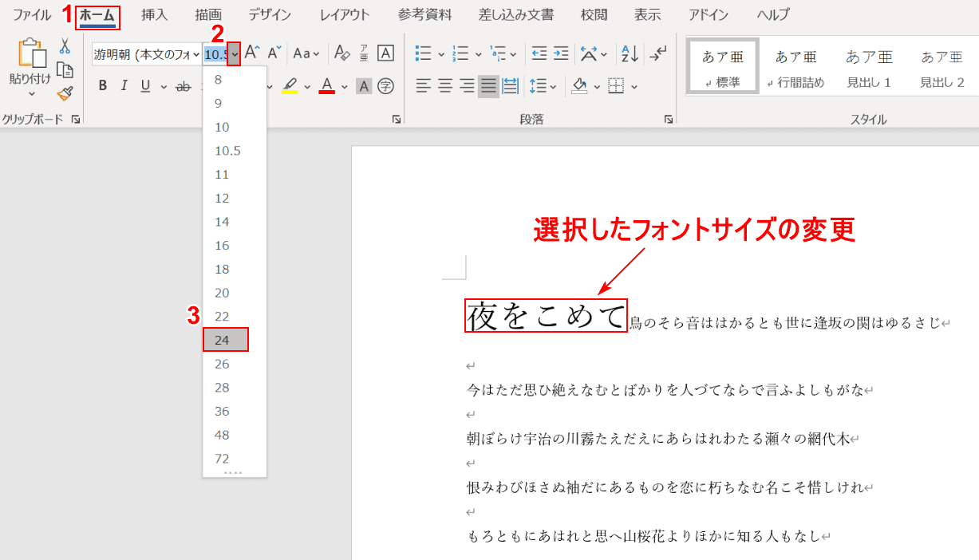Open the font name dropdown
Screen dimensions: 979x560
coord(195,54)
